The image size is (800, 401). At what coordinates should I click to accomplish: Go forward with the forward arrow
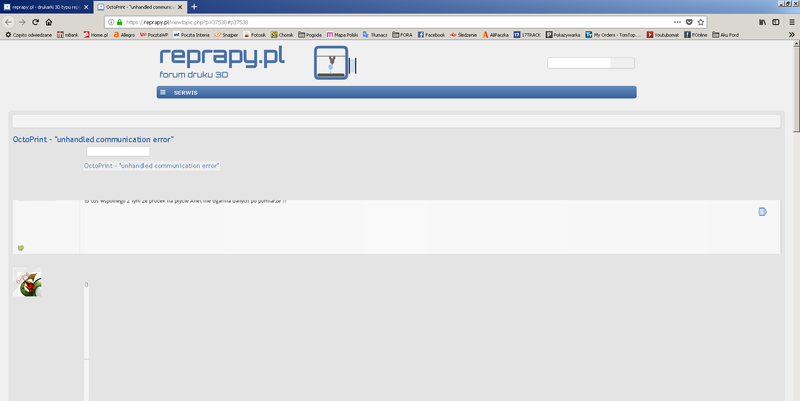[22, 22]
